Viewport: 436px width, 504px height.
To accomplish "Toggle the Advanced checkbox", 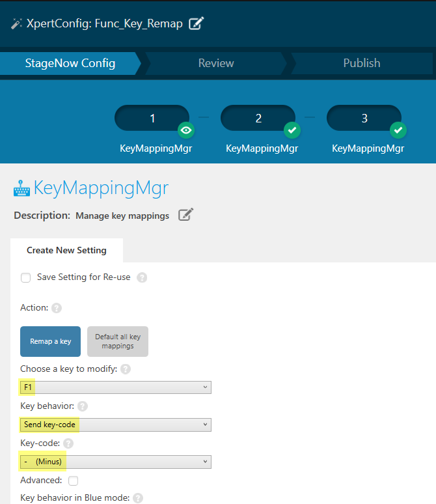I will click(74, 481).
